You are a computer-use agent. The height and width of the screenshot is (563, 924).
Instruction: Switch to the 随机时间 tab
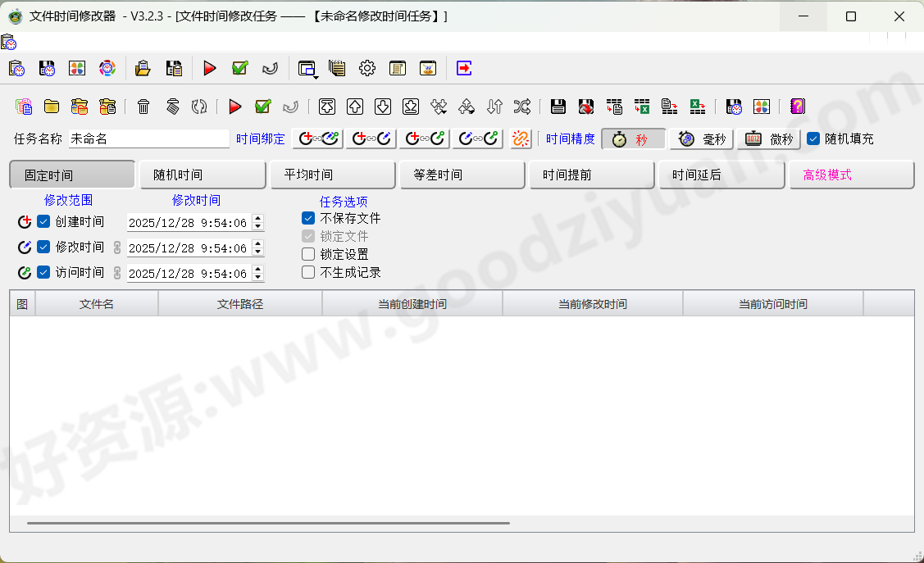tap(202, 174)
